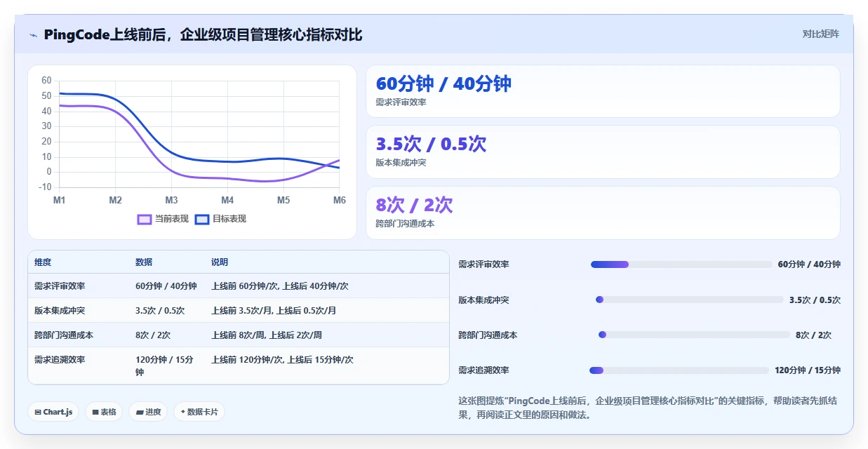Click the progress value 8次 / 2次
Viewport: 868px width, 449px height.
[x=813, y=335]
